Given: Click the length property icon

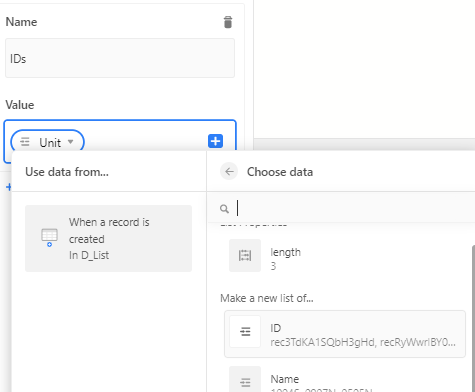Looking at the screenshot, I should pyautogui.click(x=245, y=255).
